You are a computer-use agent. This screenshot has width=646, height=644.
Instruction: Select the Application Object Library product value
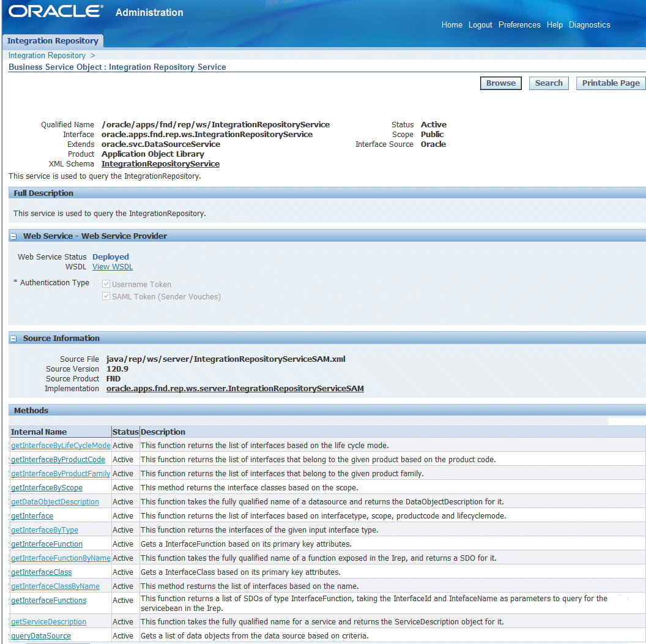[x=153, y=154]
